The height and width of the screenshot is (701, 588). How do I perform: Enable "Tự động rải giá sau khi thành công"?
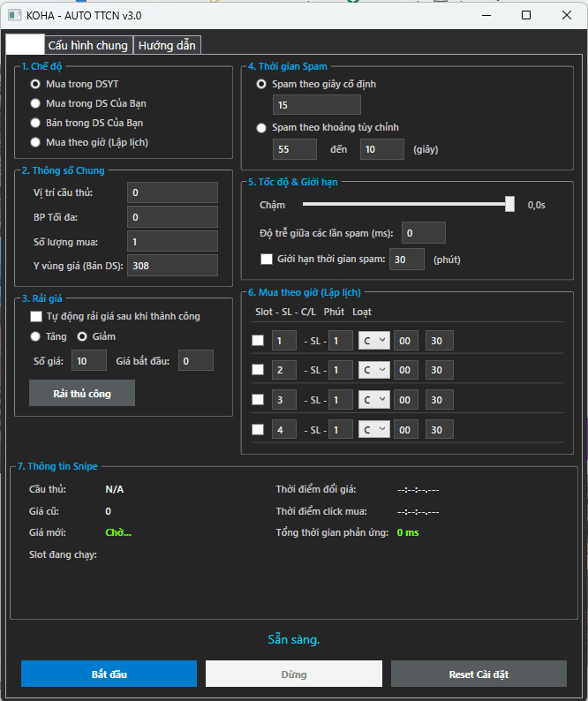pos(36,316)
